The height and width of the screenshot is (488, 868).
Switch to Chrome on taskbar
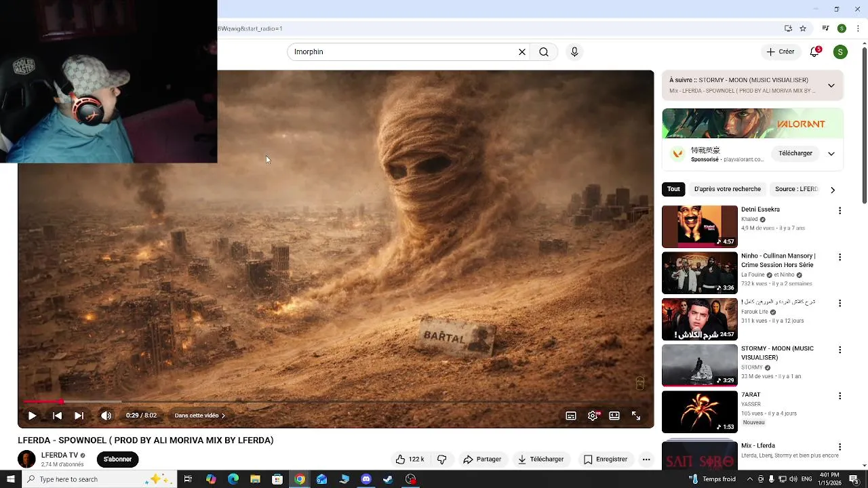click(300, 479)
